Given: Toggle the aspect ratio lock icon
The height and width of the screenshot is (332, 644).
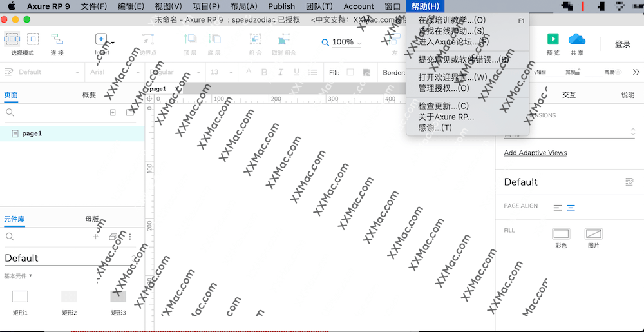Looking at the screenshot, I should 577,72.
